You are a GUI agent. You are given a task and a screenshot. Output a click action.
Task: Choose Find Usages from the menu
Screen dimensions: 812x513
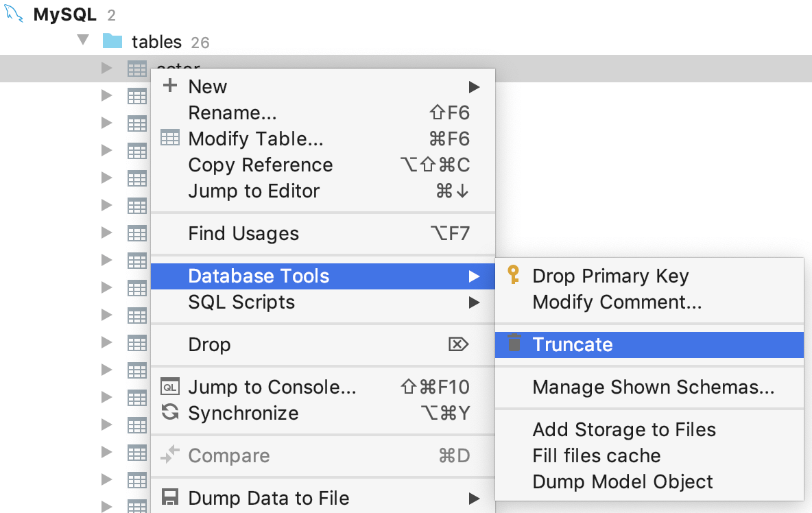(x=322, y=233)
